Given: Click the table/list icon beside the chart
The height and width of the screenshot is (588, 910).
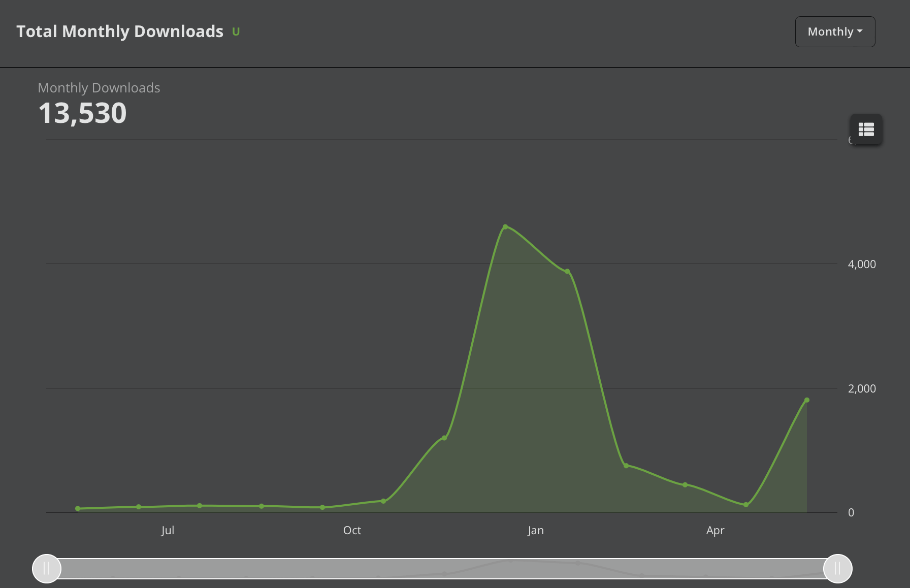Looking at the screenshot, I should pos(866,129).
